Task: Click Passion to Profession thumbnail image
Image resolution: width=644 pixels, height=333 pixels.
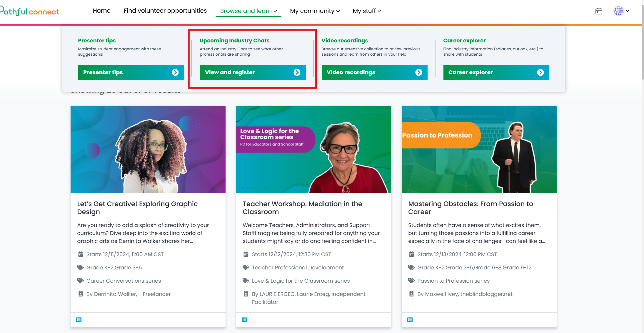Action: click(479, 149)
